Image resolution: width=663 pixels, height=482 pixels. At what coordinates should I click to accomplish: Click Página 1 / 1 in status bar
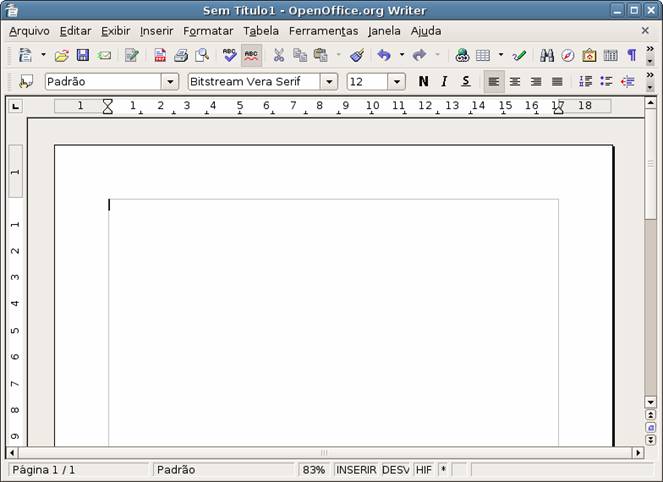78,470
